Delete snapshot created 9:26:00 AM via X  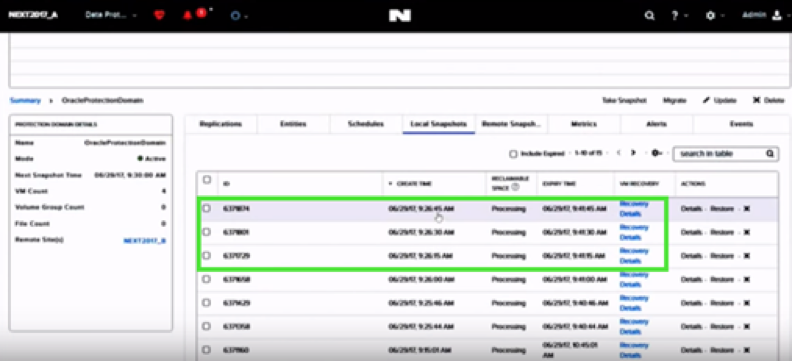(747, 279)
